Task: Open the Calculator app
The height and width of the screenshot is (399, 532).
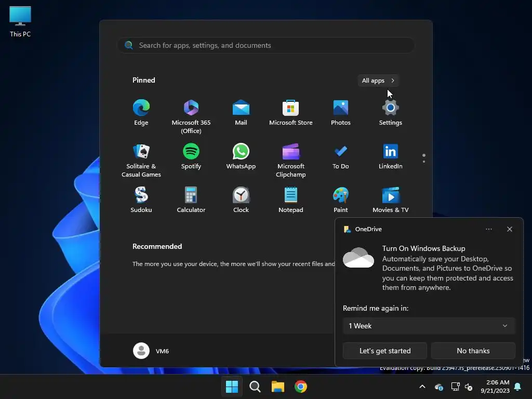Action: point(191,200)
